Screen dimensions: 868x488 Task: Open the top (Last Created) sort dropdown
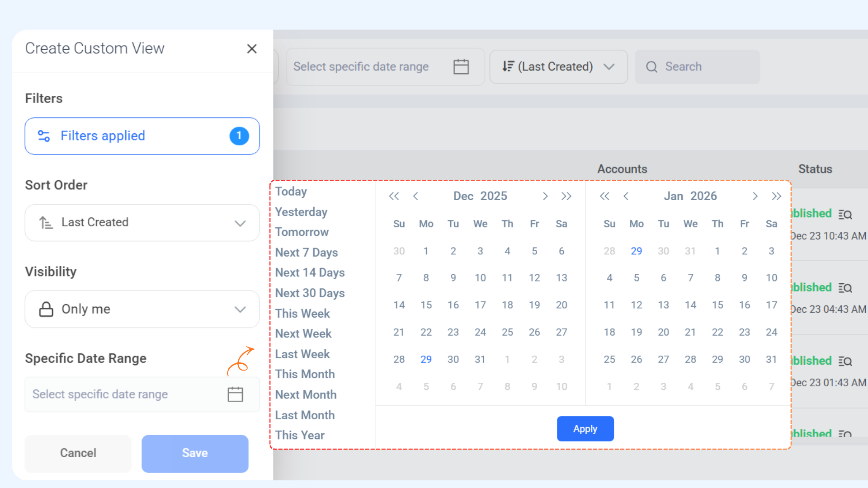pyautogui.click(x=558, y=67)
